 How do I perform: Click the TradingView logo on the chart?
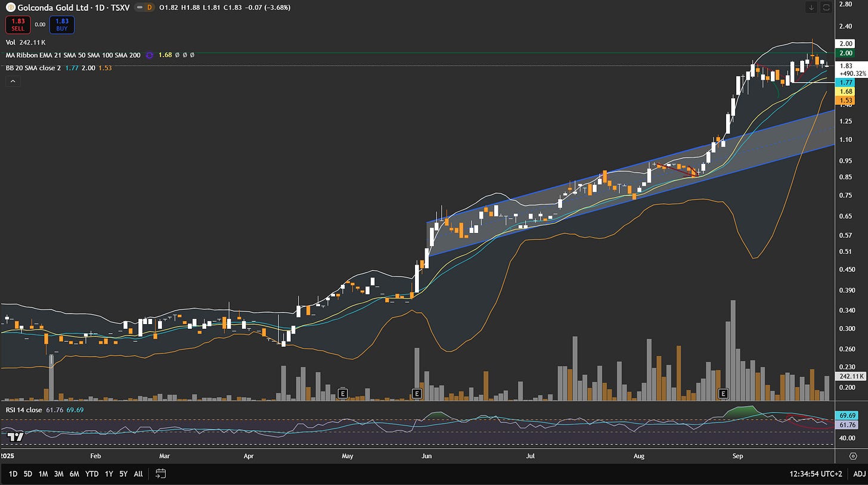click(16, 437)
